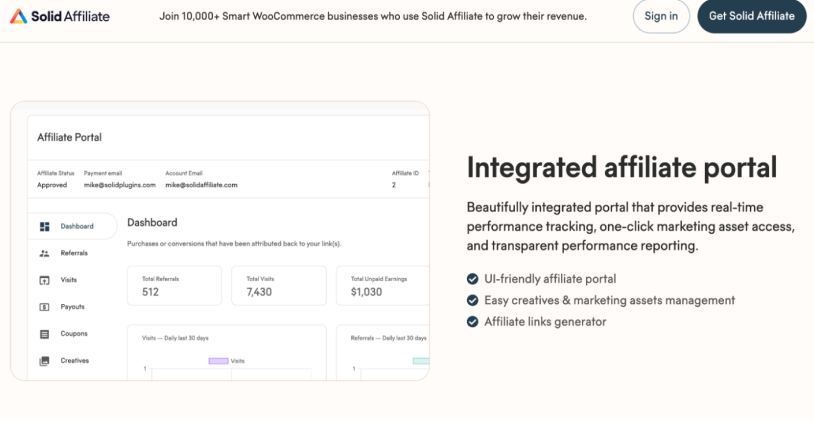Click the teal Referrals legend swatch
814x421 pixels.
coord(421,361)
